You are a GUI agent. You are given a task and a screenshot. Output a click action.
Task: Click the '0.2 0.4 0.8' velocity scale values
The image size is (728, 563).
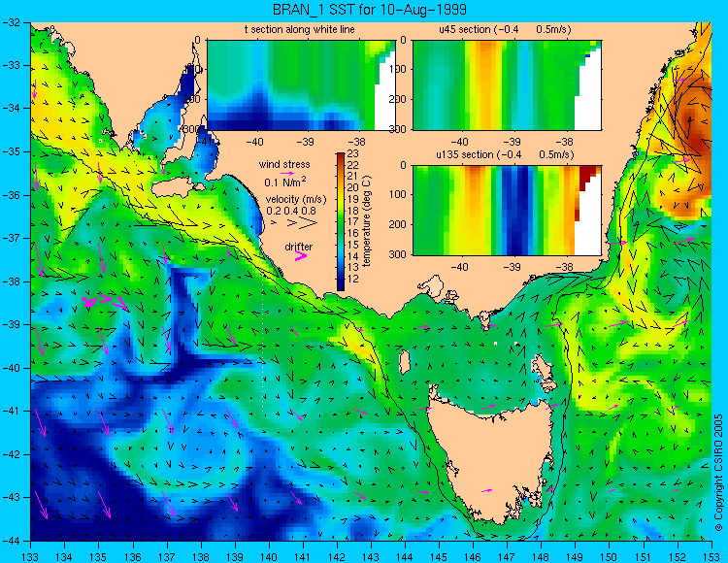291,211
